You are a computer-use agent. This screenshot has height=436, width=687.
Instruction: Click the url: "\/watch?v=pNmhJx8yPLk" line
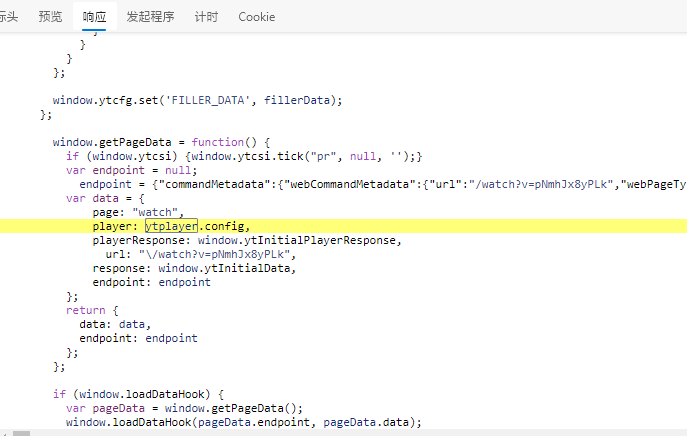pyautogui.click(x=201, y=255)
